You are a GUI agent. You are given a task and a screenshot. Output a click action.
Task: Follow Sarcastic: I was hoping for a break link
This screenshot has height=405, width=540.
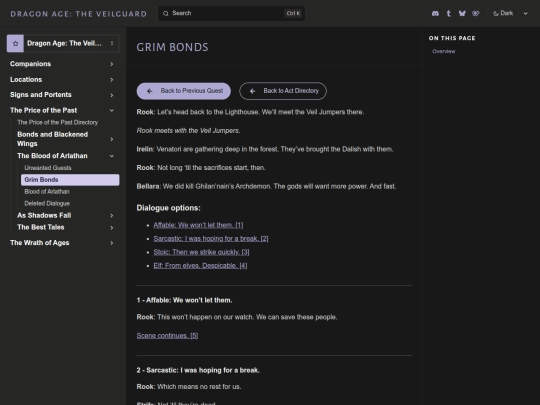[x=211, y=239]
